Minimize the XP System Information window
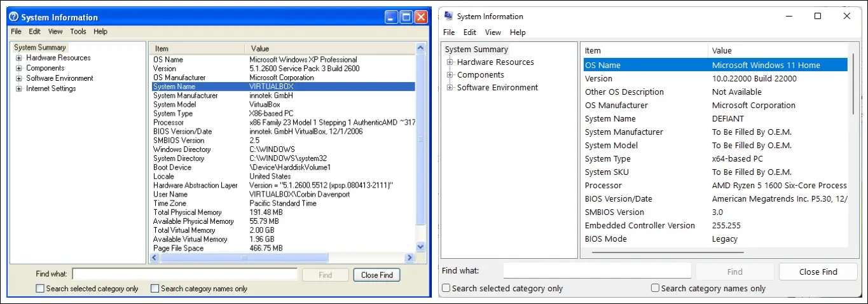This screenshot has width=868, height=304. pos(391,17)
